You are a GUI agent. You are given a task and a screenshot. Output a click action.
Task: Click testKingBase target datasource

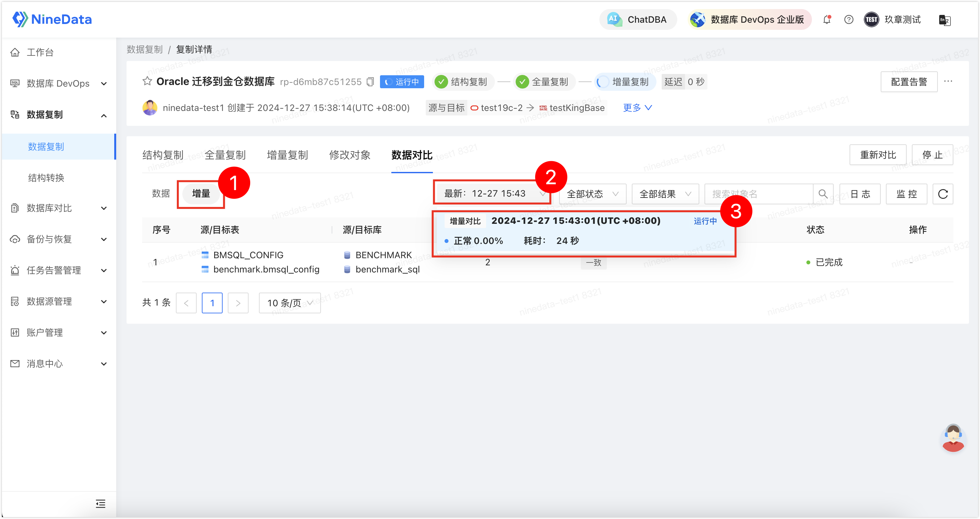point(572,108)
